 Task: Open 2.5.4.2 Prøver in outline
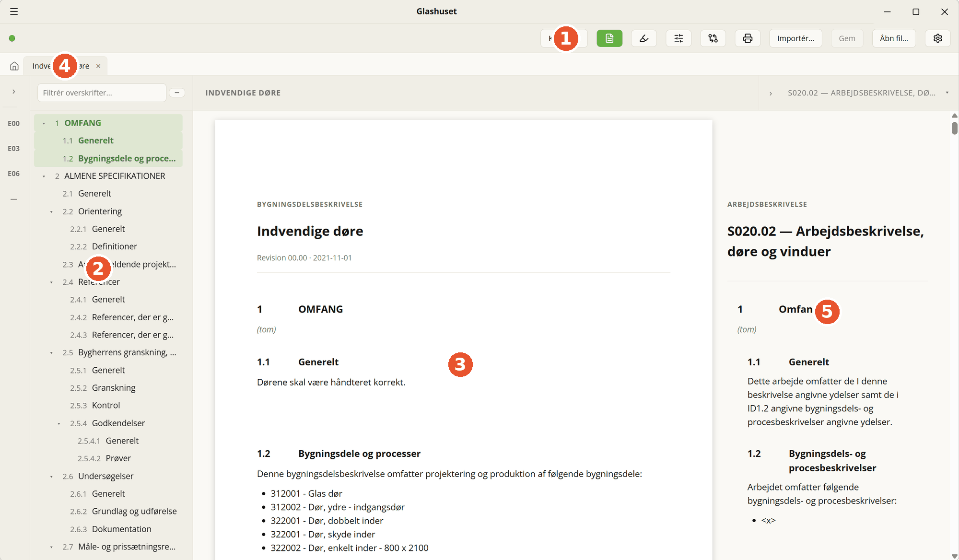click(108, 458)
